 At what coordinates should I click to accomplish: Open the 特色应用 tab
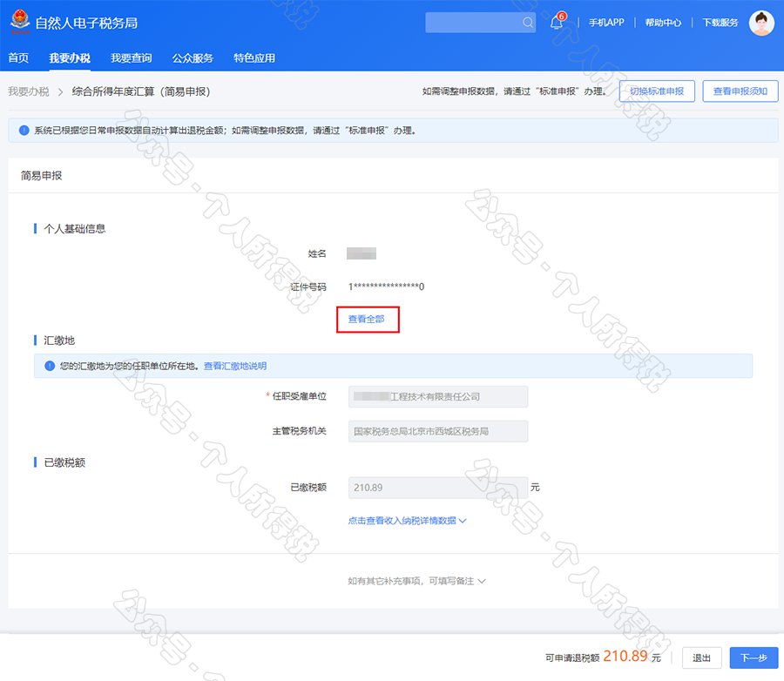(x=254, y=58)
